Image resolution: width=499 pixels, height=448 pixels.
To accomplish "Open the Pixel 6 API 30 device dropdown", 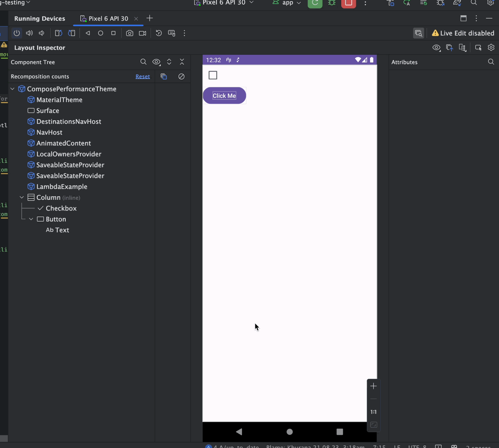I will point(224,3).
